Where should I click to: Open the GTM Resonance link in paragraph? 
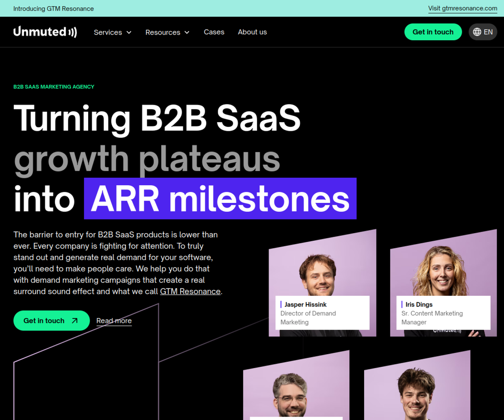pos(190,291)
